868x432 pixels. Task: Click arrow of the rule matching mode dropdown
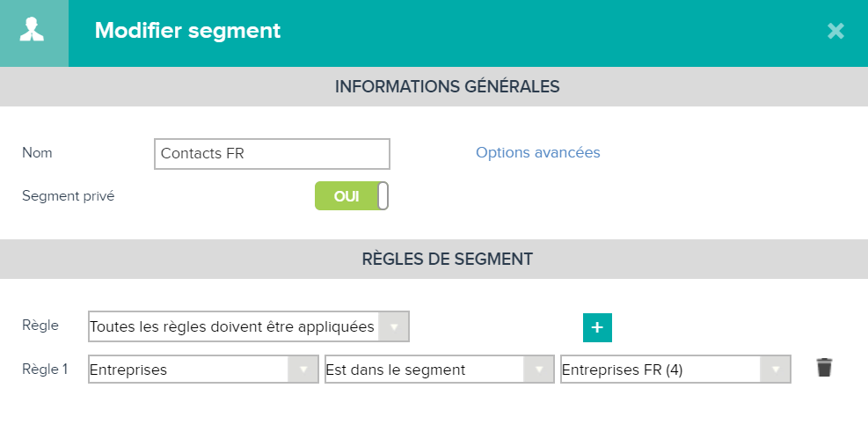(394, 326)
